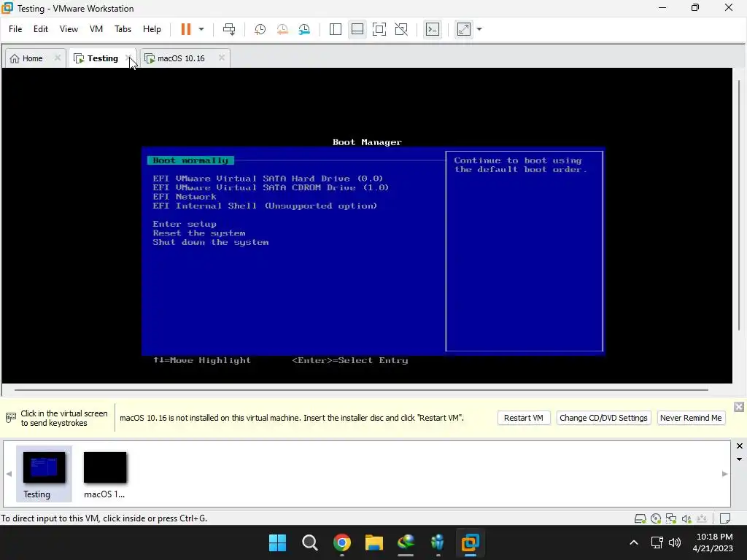Open the Edit menu
Viewport: 747px width, 560px height.
coord(41,29)
